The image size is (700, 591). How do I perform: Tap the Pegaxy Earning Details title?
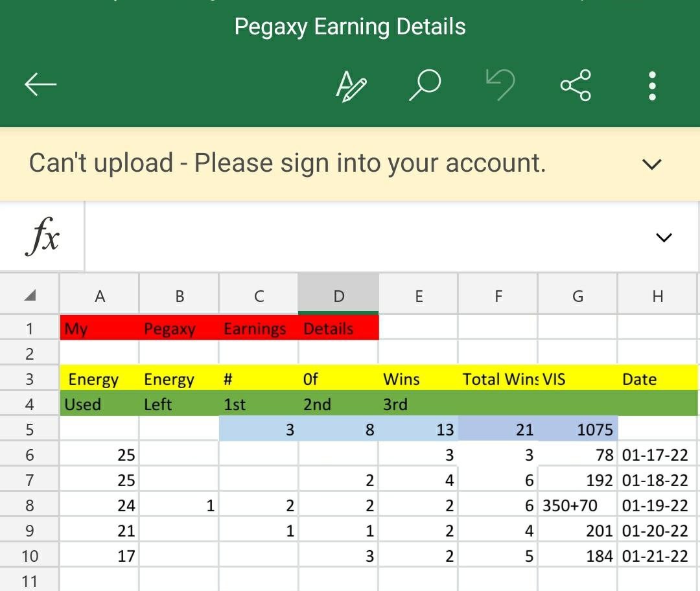(350, 27)
